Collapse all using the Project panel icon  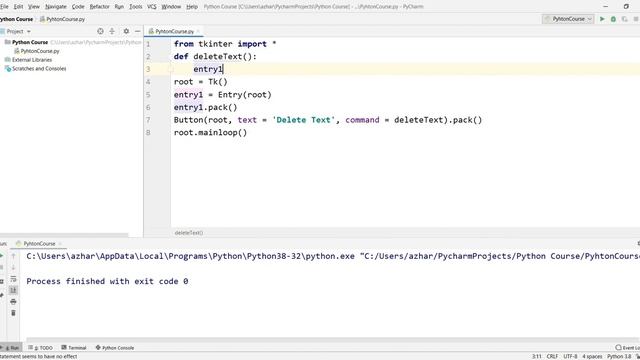112,31
